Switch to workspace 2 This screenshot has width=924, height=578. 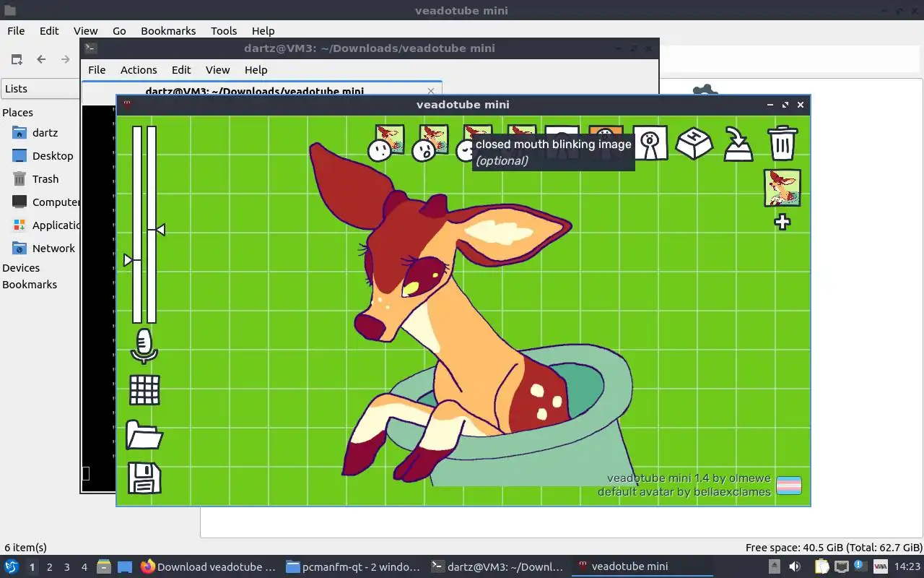pos(49,567)
